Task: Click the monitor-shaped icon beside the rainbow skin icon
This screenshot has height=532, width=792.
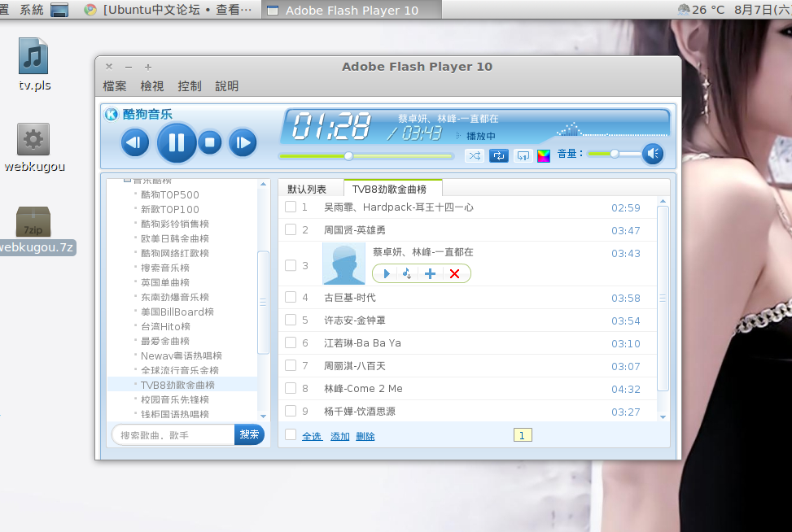Action: click(x=523, y=156)
